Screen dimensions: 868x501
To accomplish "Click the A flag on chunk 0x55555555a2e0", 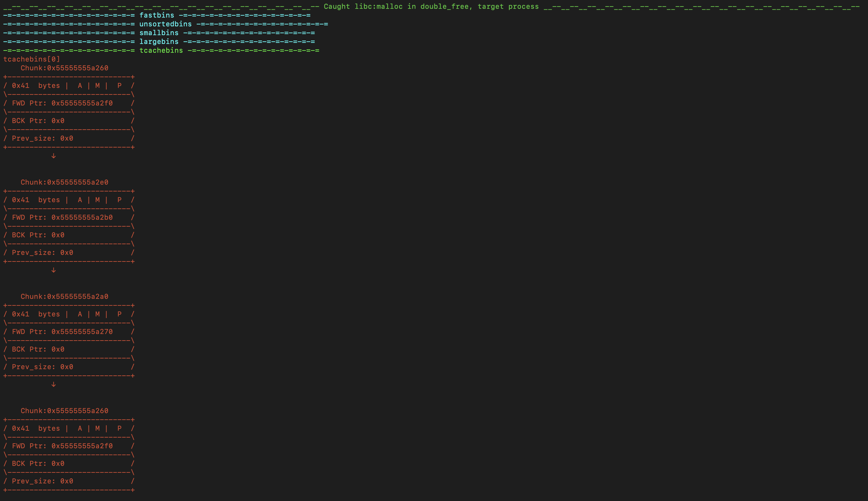I will point(79,200).
